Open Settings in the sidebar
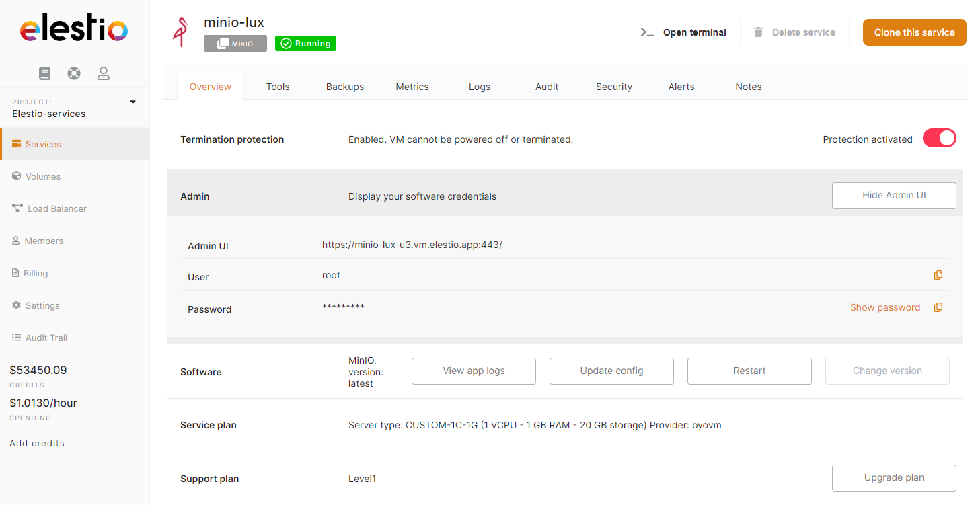980x505 pixels. 75,305
